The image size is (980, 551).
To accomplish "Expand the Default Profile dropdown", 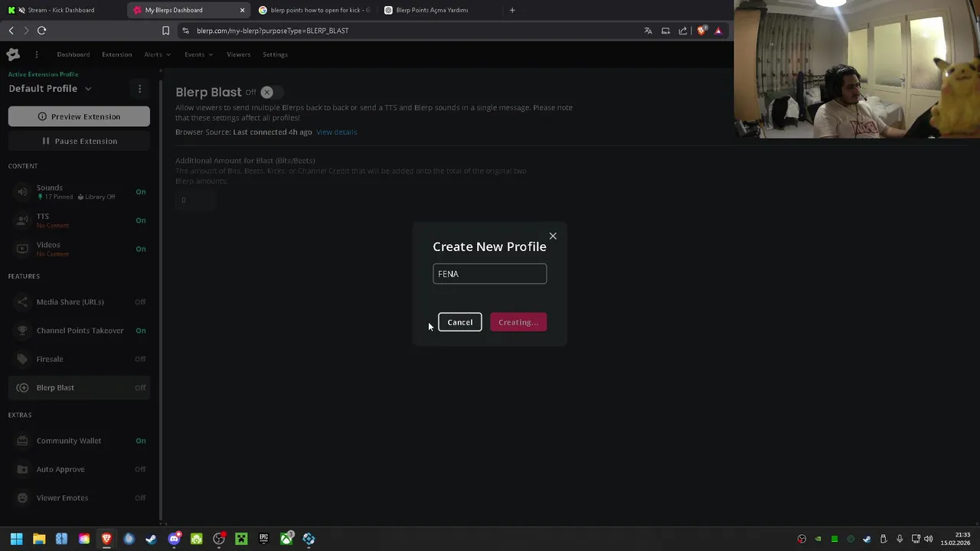I will [x=88, y=89].
